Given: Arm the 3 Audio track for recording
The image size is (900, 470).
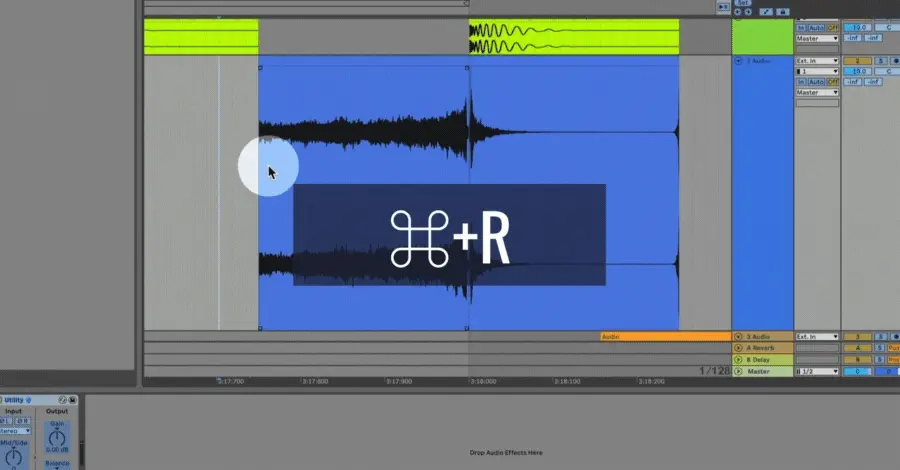Looking at the screenshot, I should point(895,337).
